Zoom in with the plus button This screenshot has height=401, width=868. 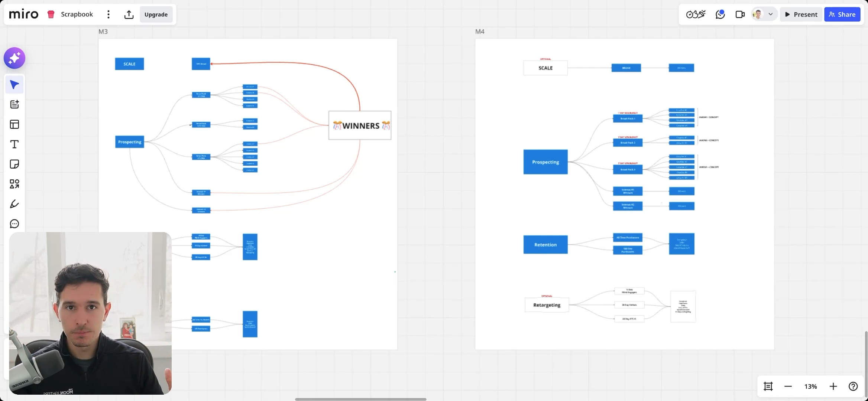(x=833, y=387)
